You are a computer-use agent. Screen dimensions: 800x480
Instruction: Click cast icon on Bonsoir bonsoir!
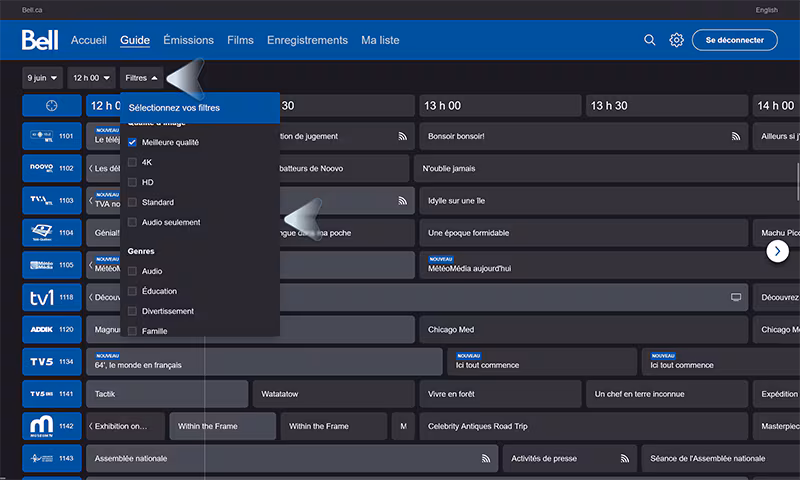(x=735, y=136)
